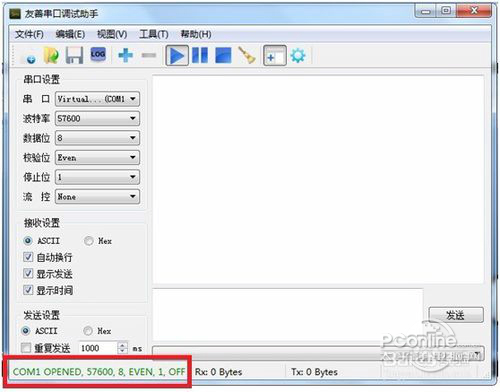Expand the 串口 Virtual COM1 dropdown
Image resolution: width=500 pixels, height=392 pixels.
[97, 99]
